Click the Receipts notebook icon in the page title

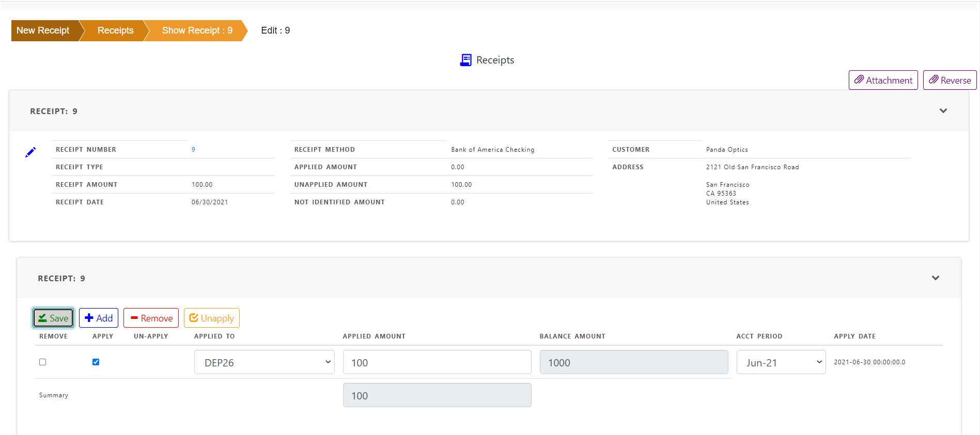465,60
